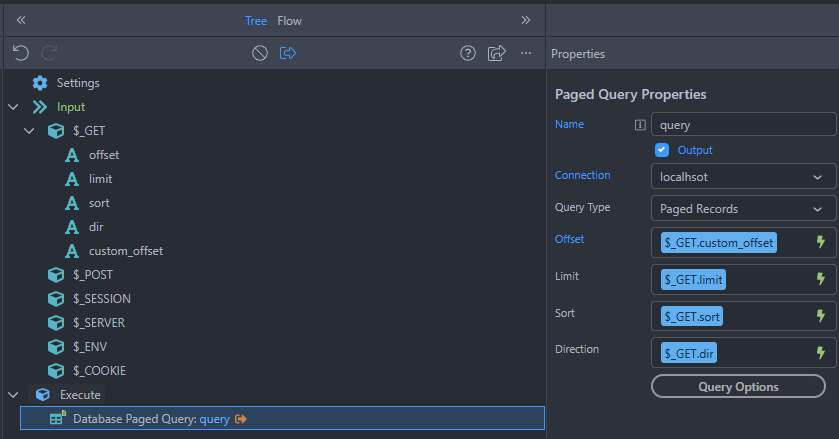
Task: Collapse the $_GET tree node
Action: click(30, 131)
